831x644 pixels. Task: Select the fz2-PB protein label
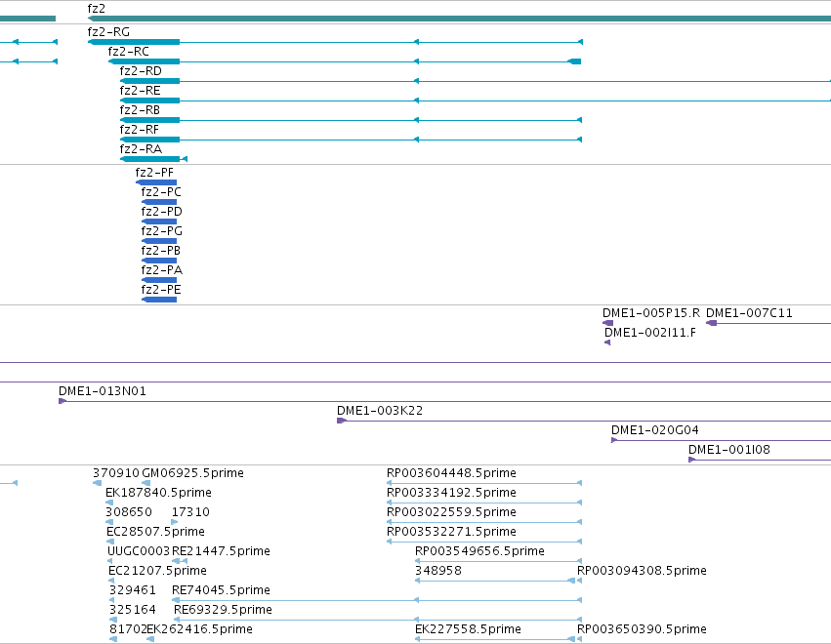pyautogui.click(x=160, y=251)
